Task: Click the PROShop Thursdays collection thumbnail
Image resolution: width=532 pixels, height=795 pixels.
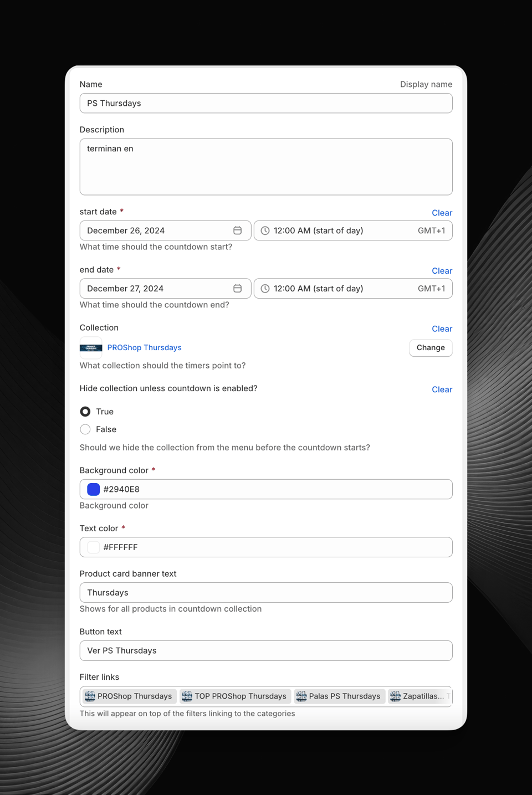Action: (91, 348)
